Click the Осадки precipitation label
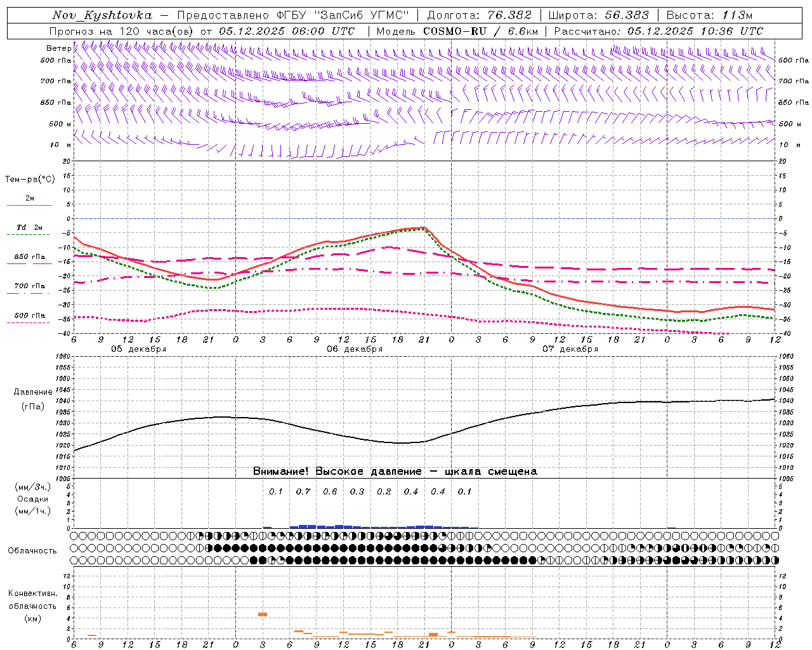Viewport: 812px width, 650px height. coord(33,499)
